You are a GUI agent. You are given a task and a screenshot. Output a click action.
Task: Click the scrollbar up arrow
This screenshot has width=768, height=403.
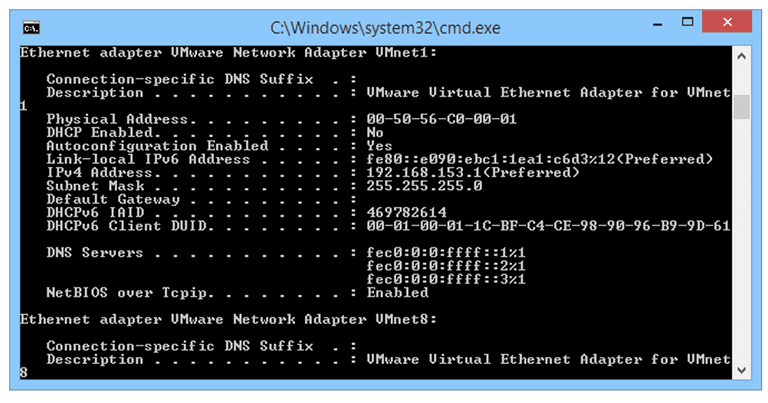click(x=741, y=56)
